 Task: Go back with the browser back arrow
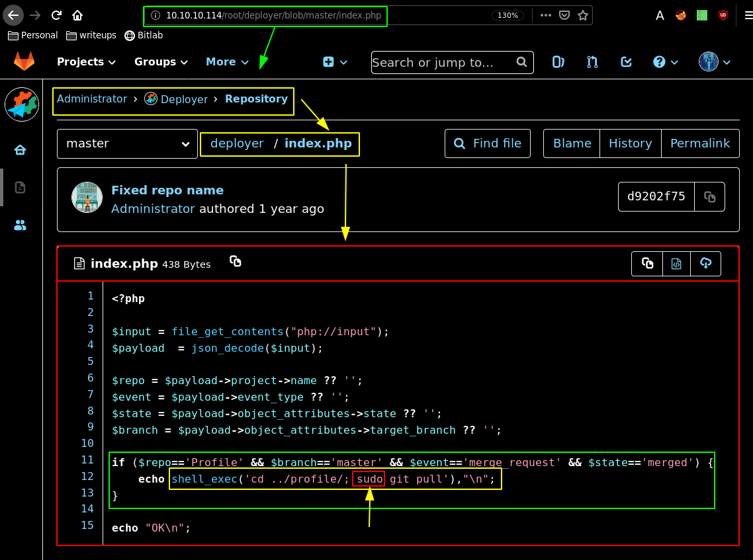tap(13, 15)
